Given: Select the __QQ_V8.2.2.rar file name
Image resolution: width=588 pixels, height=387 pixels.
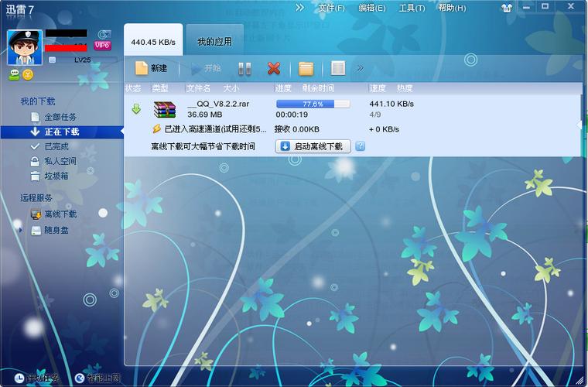Looking at the screenshot, I should click(x=218, y=104).
